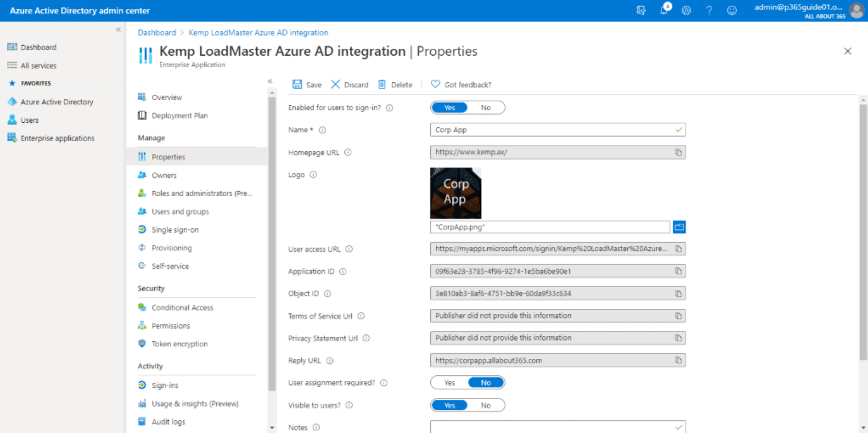
Task: Set User assignment required to No
Action: pos(486,383)
